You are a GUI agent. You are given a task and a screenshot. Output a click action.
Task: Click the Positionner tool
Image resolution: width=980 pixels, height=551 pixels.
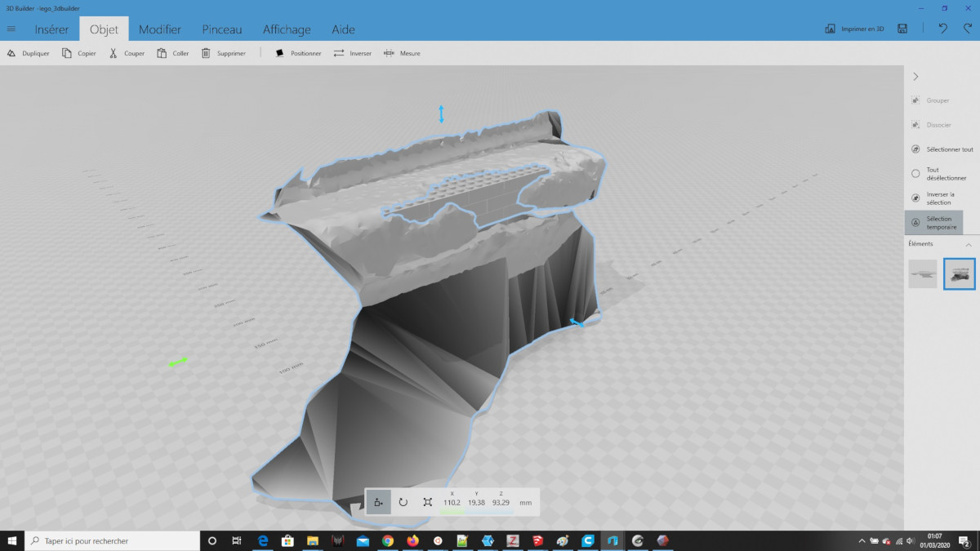click(298, 53)
